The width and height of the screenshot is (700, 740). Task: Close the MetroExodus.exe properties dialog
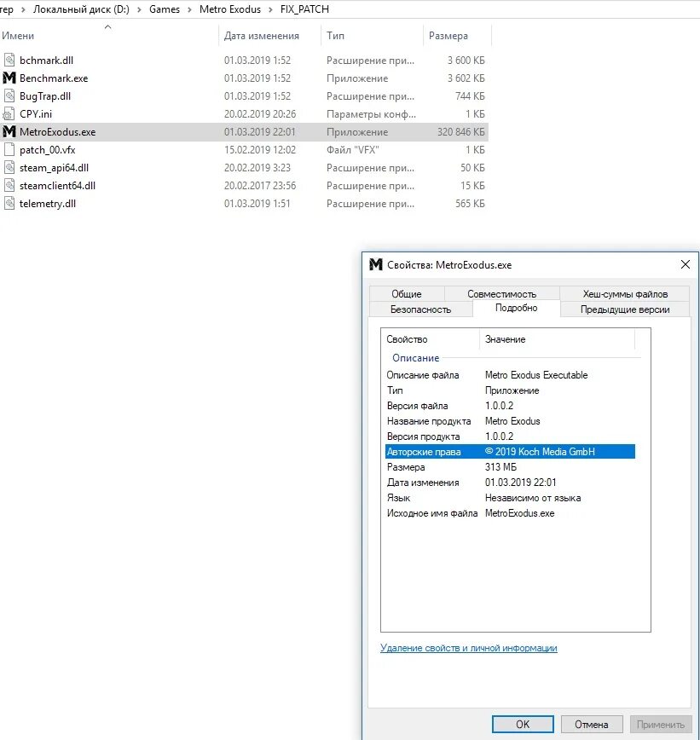tap(686, 264)
